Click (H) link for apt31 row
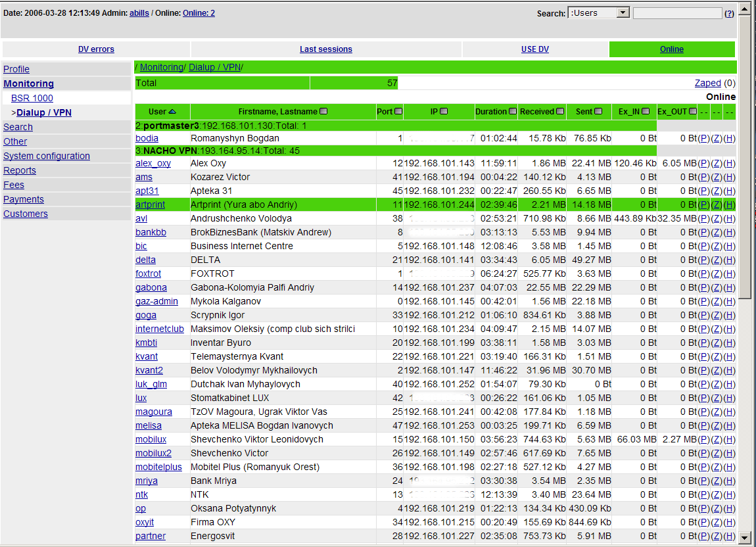Screen dimensions: 756x547 [x=730, y=191]
